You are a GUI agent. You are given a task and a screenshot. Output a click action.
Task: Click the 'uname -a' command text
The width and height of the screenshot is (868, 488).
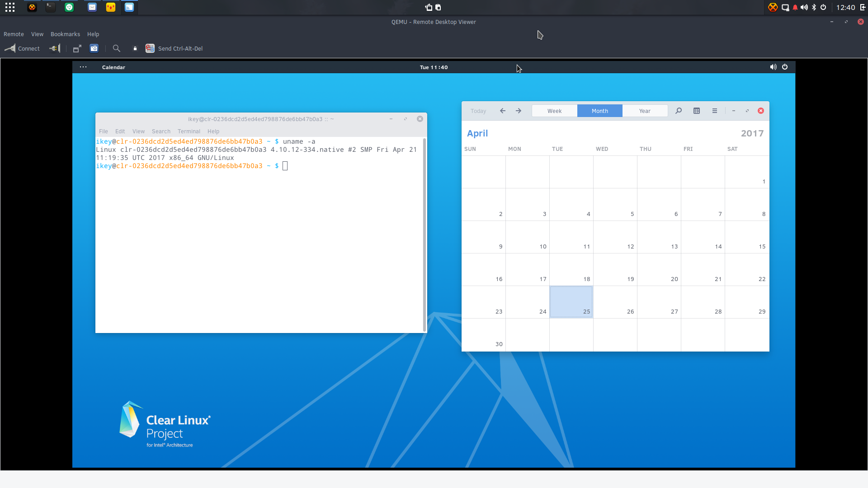point(299,141)
